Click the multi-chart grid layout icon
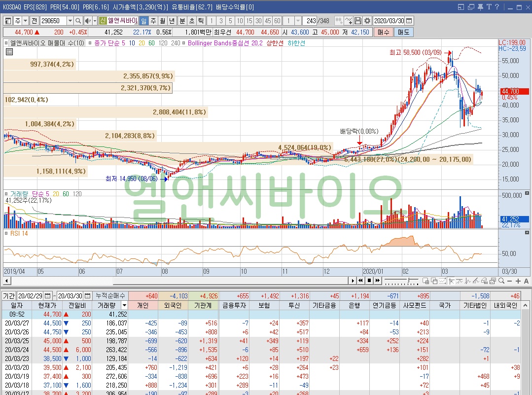This screenshot has height=395, width=532. (426, 281)
